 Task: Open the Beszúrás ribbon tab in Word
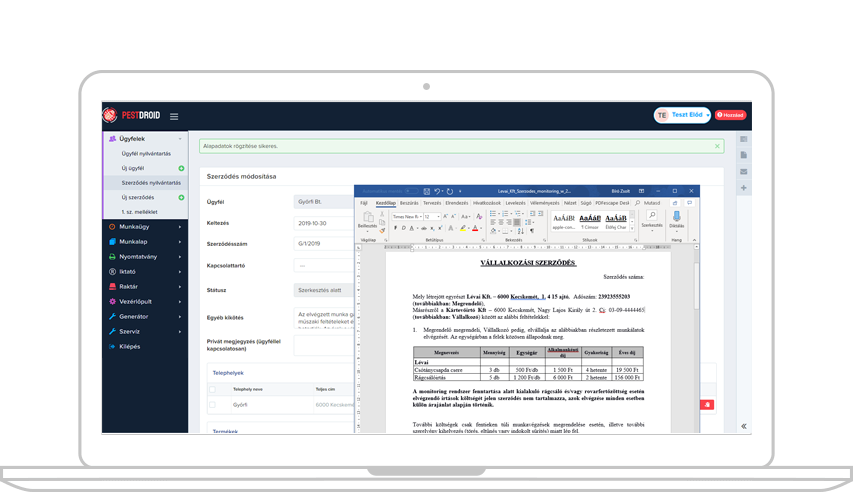pos(409,202)
